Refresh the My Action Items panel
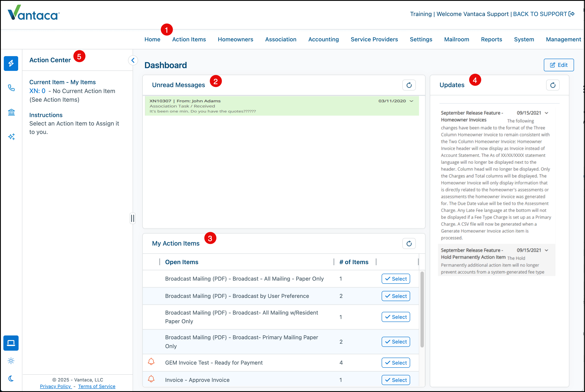Viewport: 585px width, 392px height. tap(409, 243)
